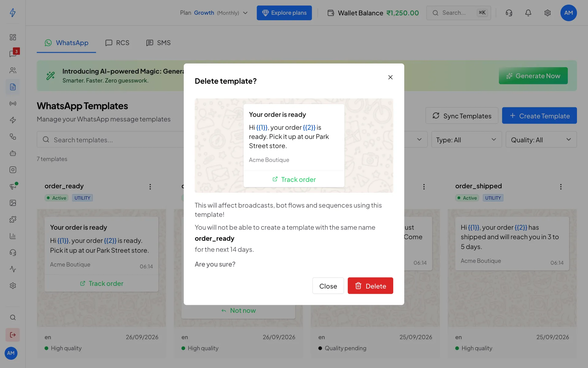588x368 pixels.
Task: Click the Close button in dialog
Action: pos(328,286)
